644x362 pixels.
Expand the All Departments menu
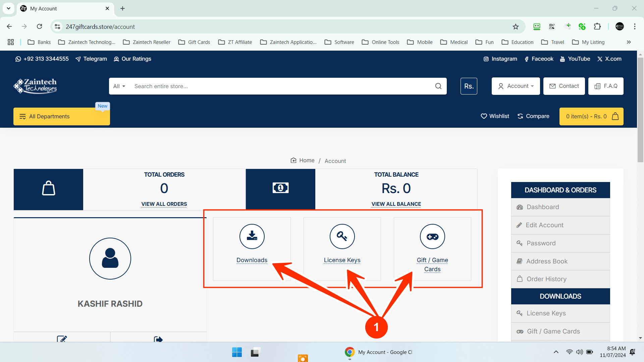(x=61, y=116)
